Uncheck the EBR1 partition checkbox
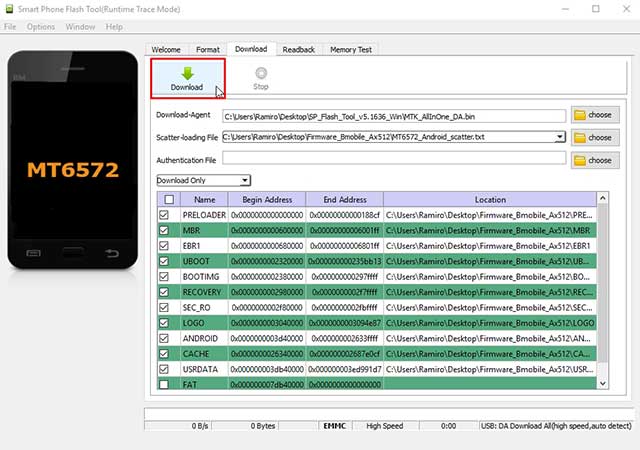 pos(164,246)
